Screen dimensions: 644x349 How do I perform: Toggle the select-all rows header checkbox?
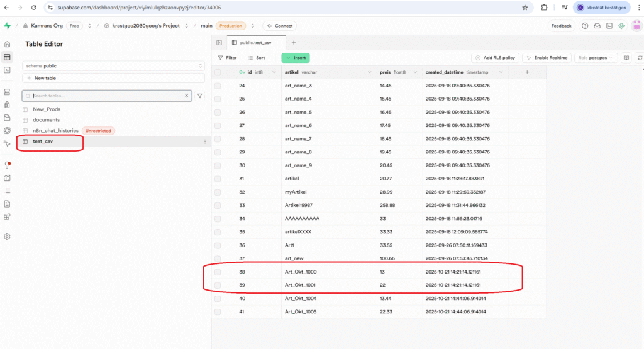[218, 72]
